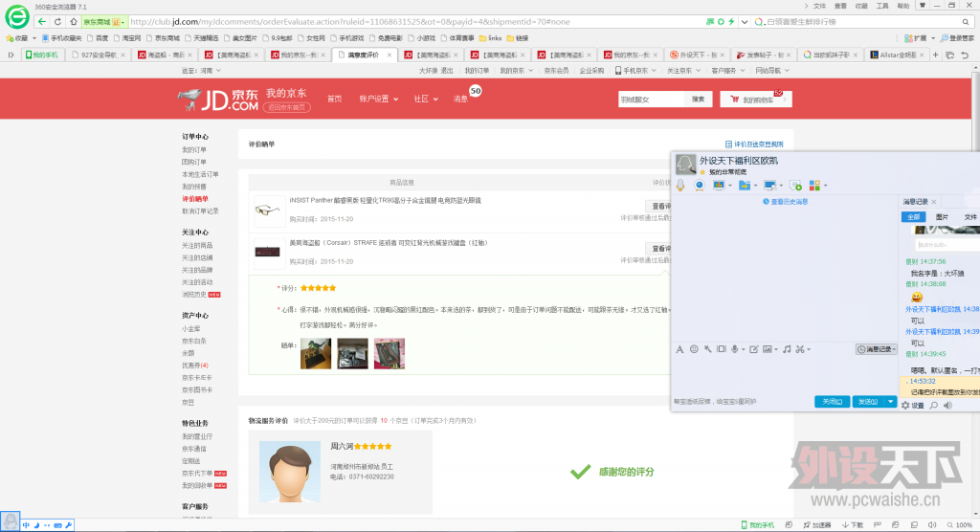Click the speaker icon in message history panel
The image size is (980, 532).
948,405
